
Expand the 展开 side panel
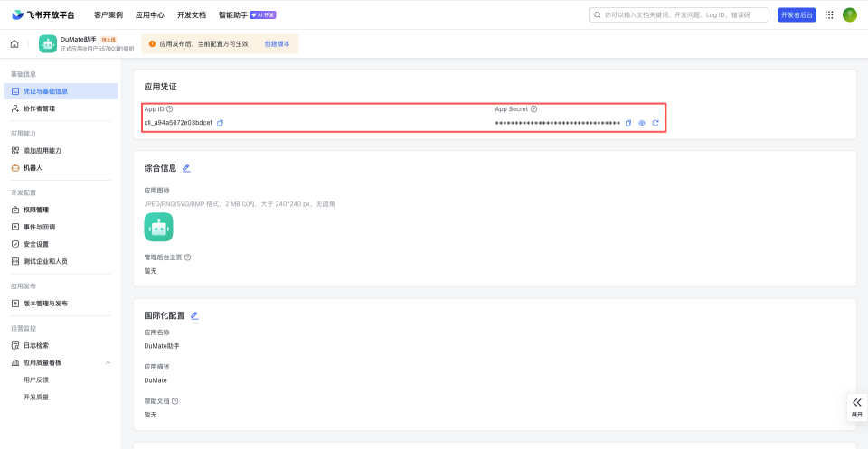pos(856,407)
